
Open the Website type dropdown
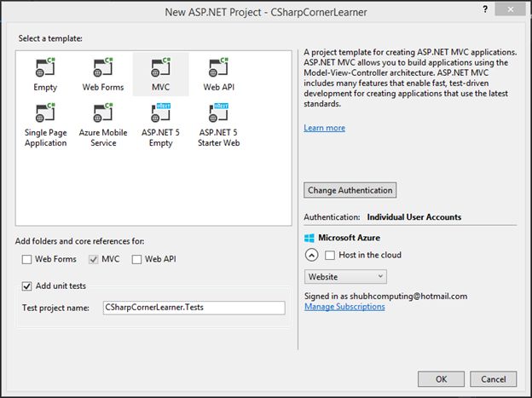point(345,277)
